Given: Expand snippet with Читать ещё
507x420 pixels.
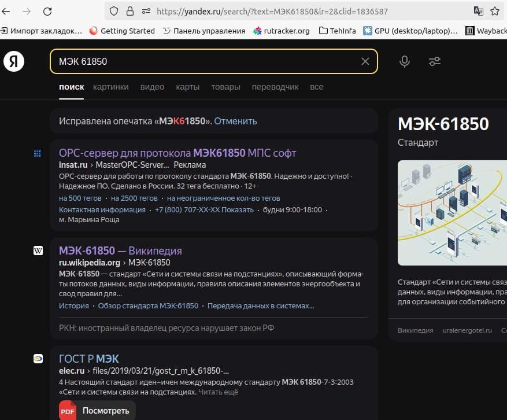Looking at the screenshot, I should (219, 392).
